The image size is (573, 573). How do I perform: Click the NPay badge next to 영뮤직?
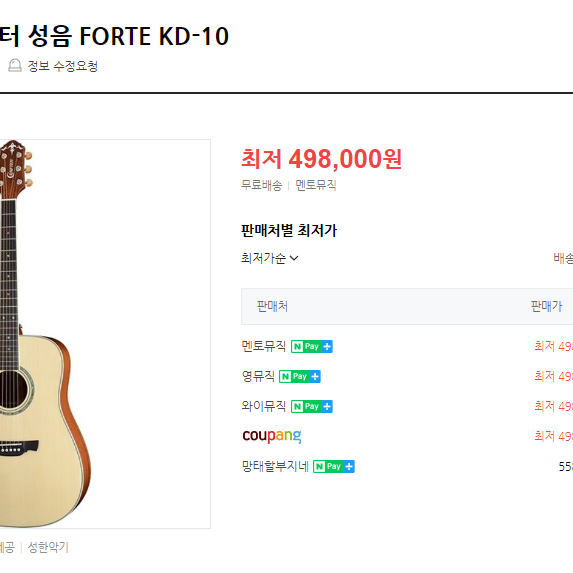(x=300, y=376)
